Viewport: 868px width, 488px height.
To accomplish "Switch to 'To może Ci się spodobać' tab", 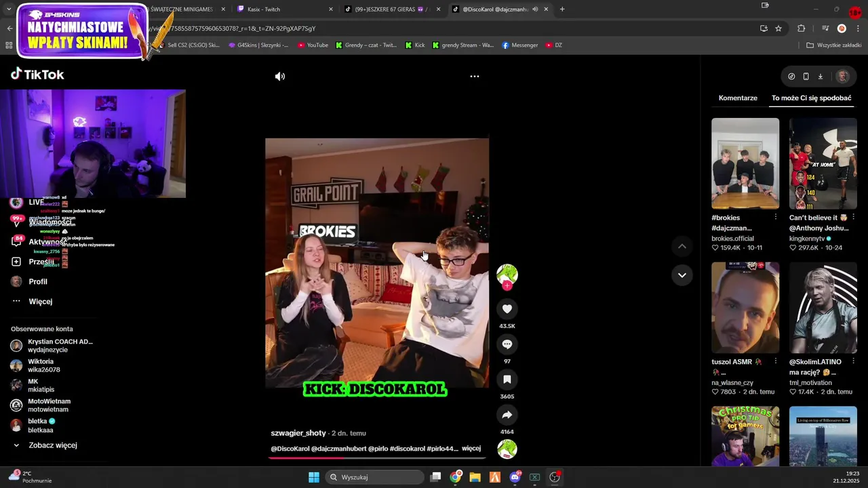I will tap(811, 98).
